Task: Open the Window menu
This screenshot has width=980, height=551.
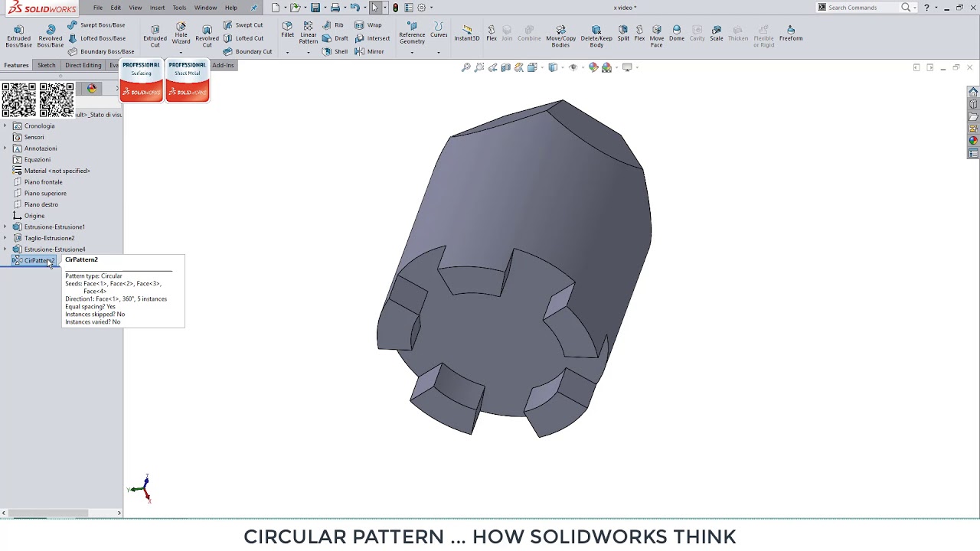Action: click(205, 8)
